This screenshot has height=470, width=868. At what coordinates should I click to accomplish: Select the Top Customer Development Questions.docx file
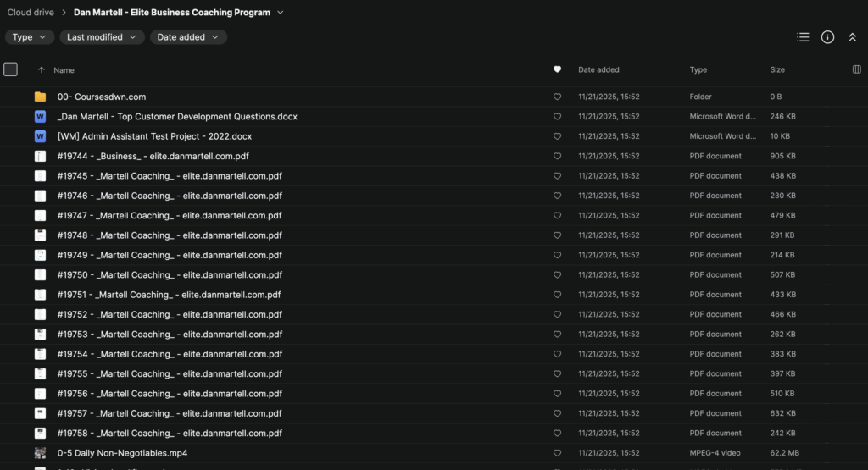[177, 117]
